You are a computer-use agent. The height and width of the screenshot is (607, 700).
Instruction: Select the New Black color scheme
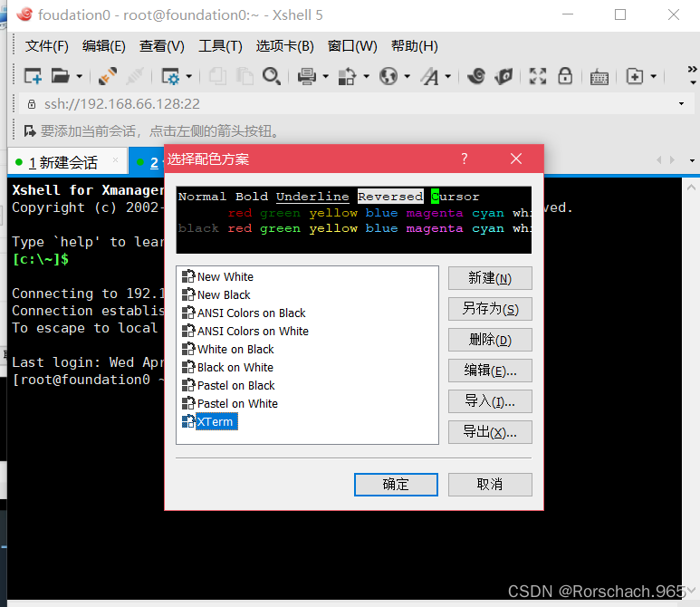click(x=224, y=294)
